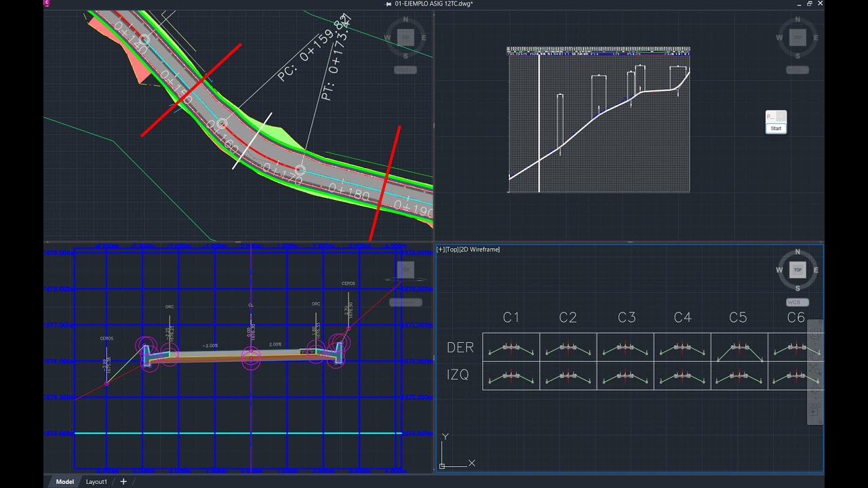Click the DER row label
Image resolution: width=868 pixels, height=488 pixels.
pos(460,348)
